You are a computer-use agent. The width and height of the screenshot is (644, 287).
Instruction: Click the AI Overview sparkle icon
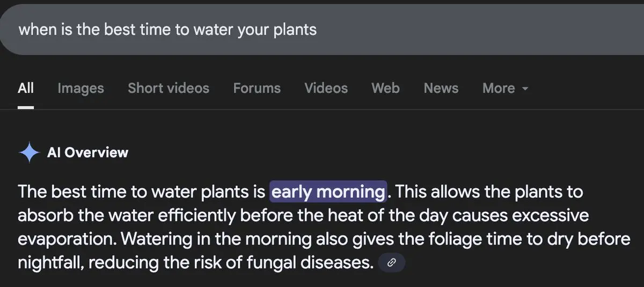pos(29,153)
